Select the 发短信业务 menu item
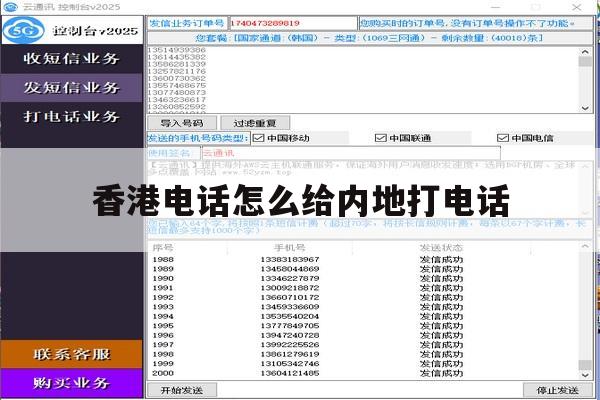600x400 pixels. [72, 88]
